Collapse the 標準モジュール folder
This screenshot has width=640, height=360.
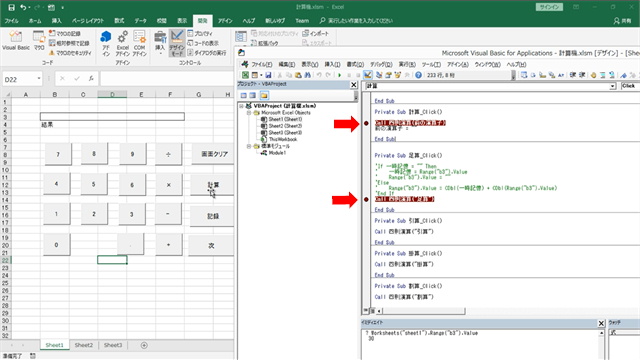tap(249, 146)
